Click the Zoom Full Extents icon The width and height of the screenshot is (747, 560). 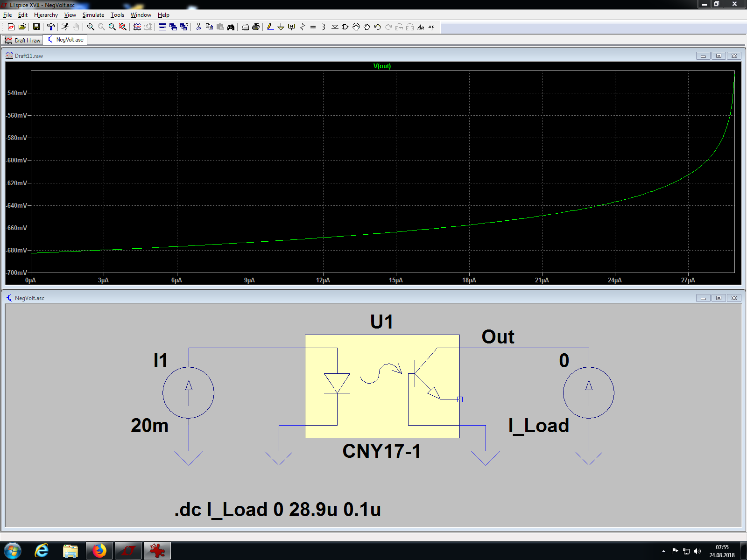(x=123, y=27)
